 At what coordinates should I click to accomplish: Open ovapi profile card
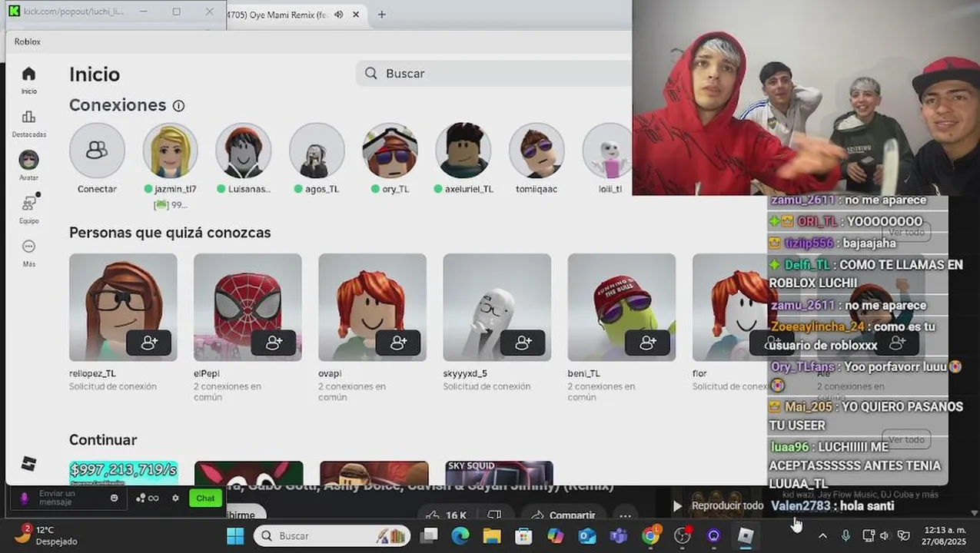click(x=372, y=307)
